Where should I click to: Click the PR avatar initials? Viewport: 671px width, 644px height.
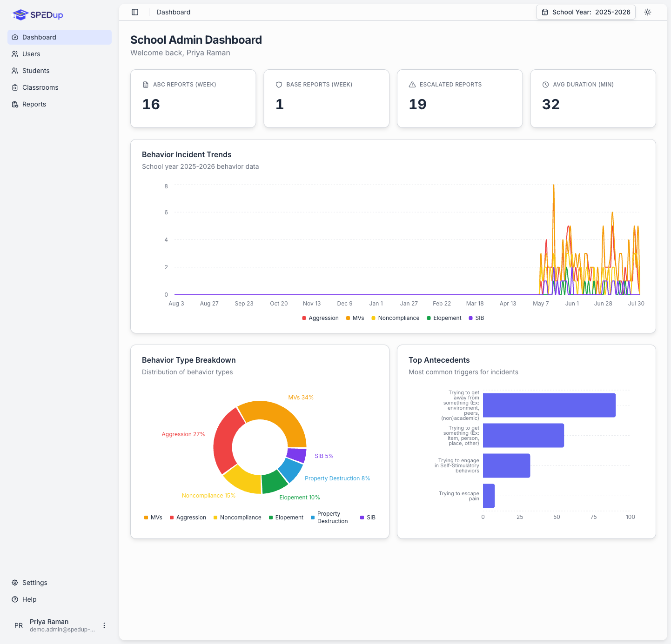[x=19, y=625]
